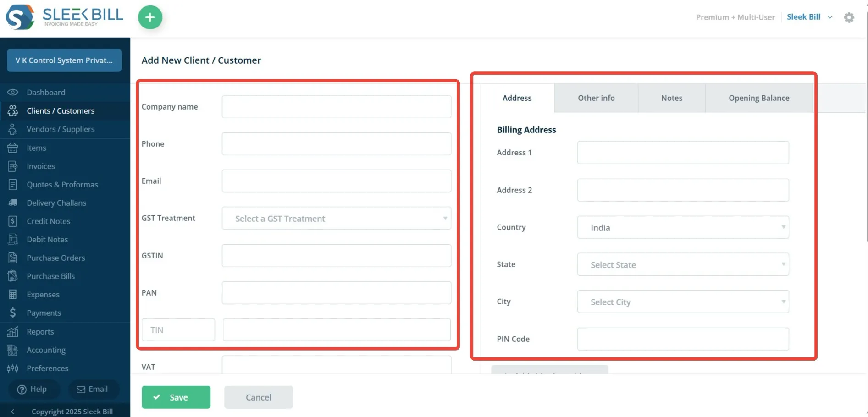Click the Dashboard eye icon
The height and width of the screenshot is (417, 868).
click(13, 92)
